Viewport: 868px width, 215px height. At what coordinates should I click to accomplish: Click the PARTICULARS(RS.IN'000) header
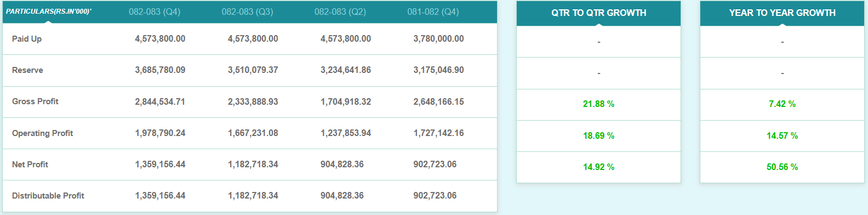coord(49,12)
